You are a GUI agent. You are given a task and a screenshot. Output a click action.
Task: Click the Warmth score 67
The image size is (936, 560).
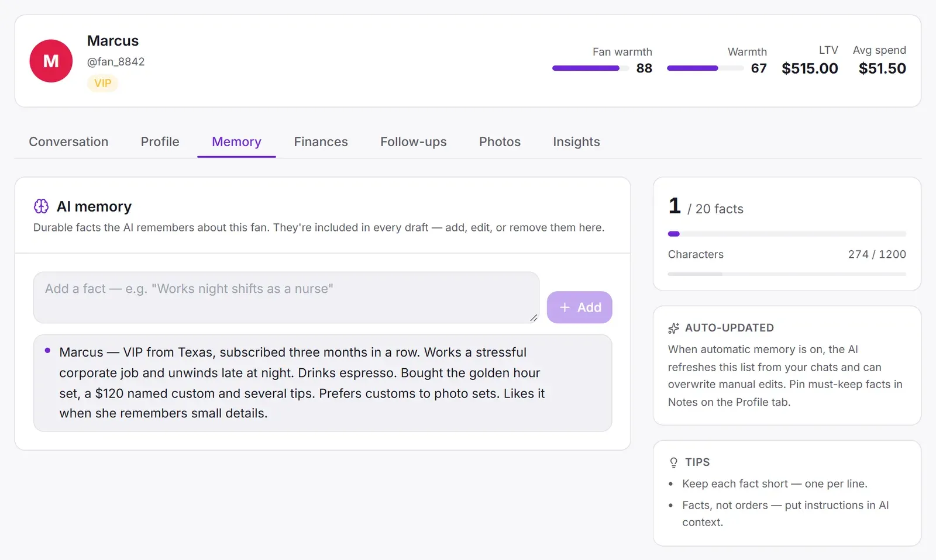[759, 68]
